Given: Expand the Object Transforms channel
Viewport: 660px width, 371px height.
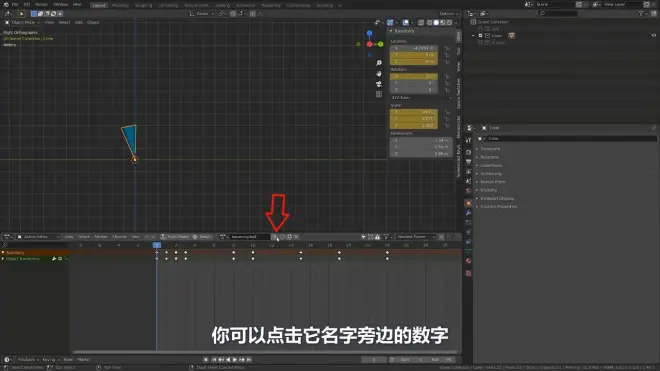Looking at the screenshot, I should [3, 259].
